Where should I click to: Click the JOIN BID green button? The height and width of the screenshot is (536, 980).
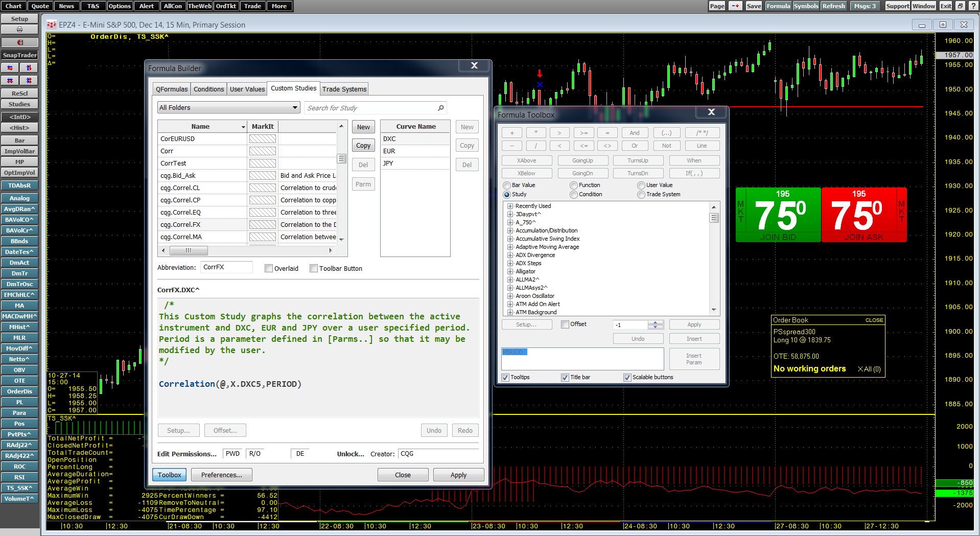click(x=778, y=237)
